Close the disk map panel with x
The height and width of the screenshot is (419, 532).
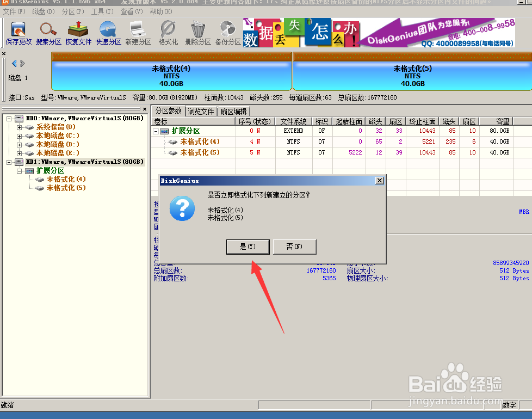[4, 54]
